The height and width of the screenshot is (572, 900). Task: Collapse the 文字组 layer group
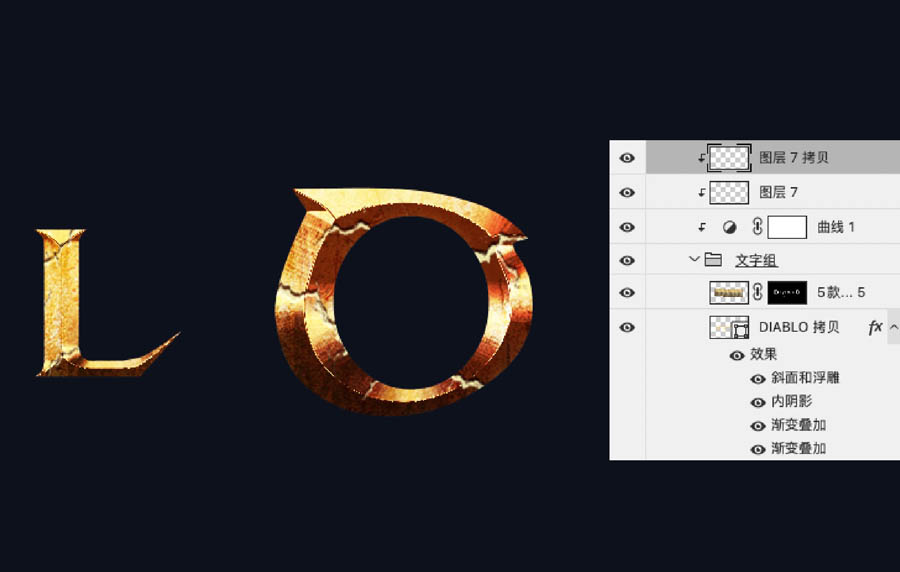pos(694,260)
